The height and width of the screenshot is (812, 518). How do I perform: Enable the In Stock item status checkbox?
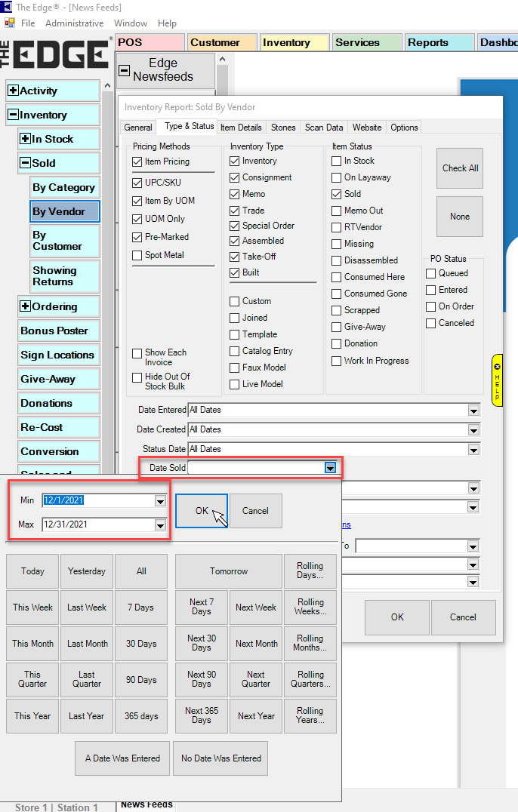[337, 161]
